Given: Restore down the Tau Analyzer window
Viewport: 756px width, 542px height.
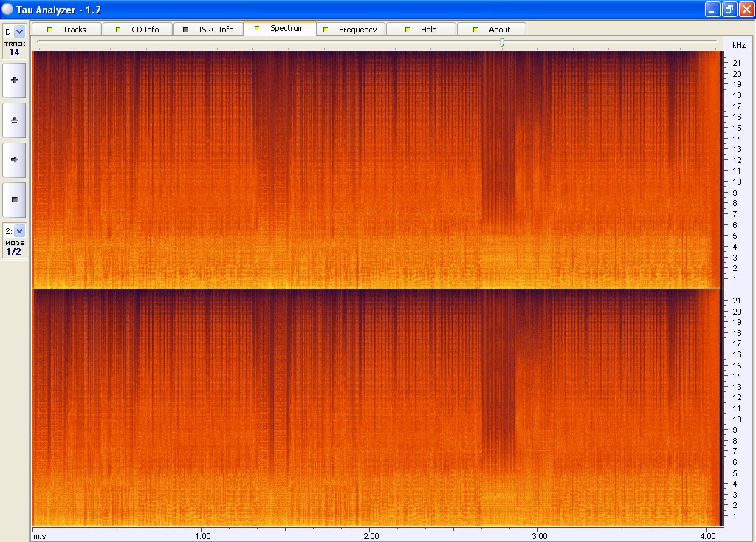Looking at the screenshot, I should click(729, 9).
